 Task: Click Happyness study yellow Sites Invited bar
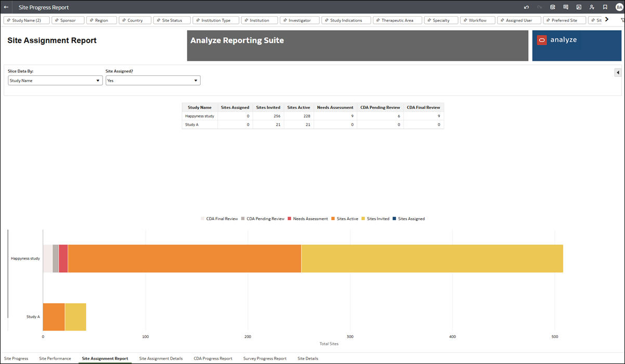tap(432, 259)
